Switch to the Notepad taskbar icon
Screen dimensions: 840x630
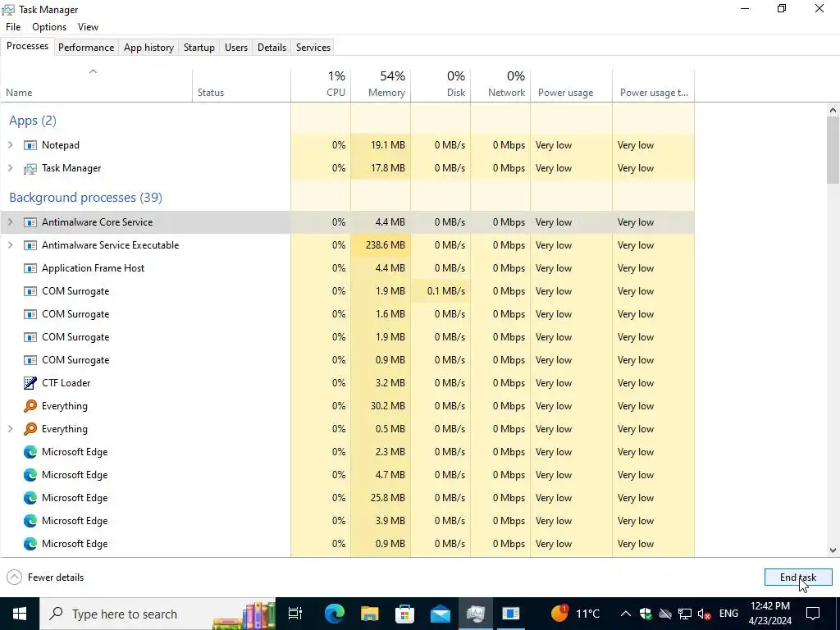tap(510, 614)
